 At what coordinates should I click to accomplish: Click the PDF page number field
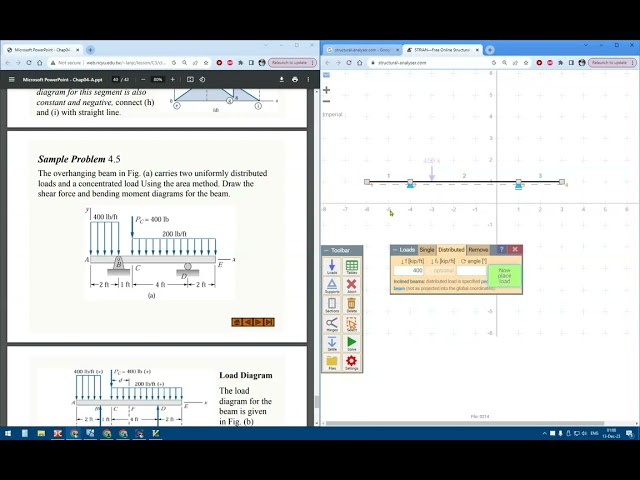tap(116, 80)
